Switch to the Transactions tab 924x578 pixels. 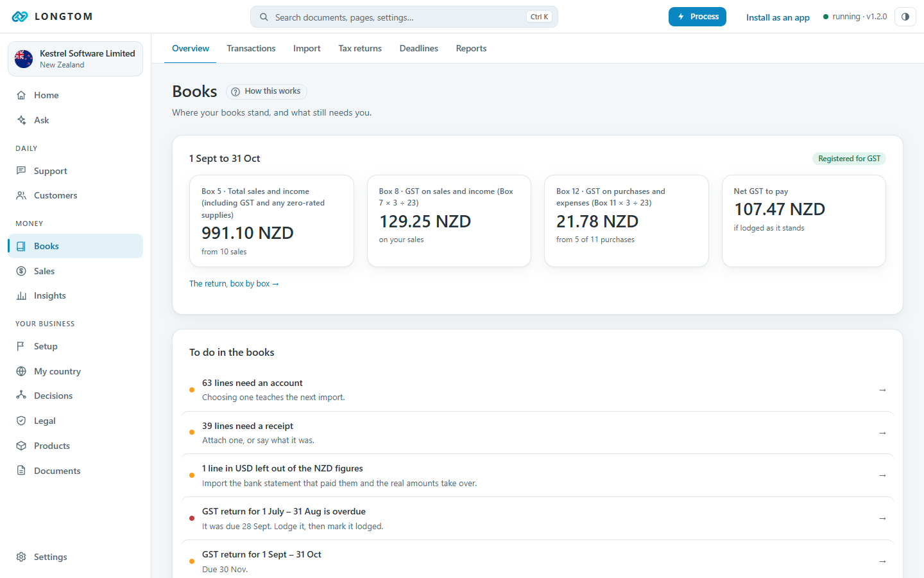(x=251, y=48)
